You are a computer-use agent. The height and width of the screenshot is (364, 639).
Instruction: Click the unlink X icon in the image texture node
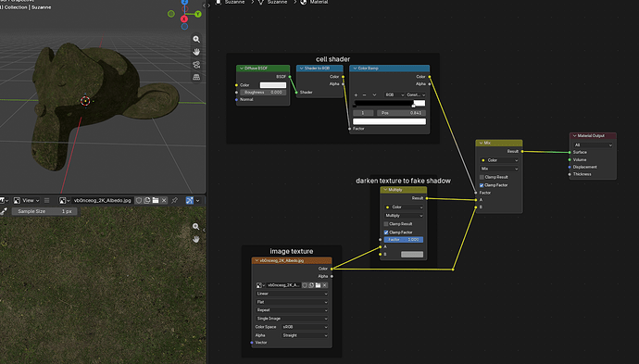[x=325, y=285]
